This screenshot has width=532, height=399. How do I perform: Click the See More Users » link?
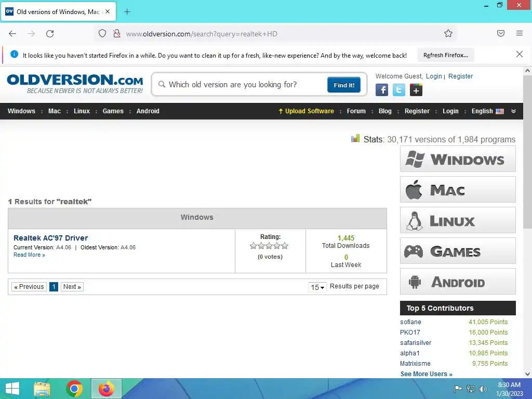pos(426,374)
